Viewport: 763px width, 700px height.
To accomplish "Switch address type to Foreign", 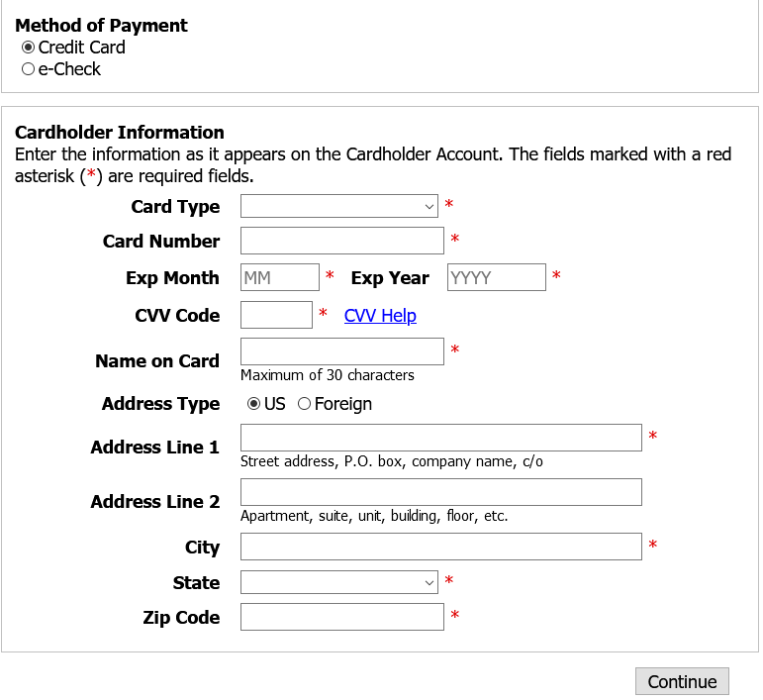I will click(304, 404).
